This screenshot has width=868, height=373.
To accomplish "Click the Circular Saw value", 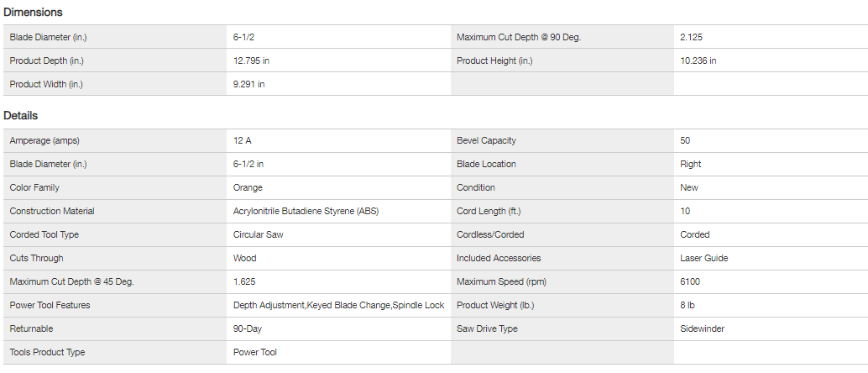I will pyautogui.click(x=258, y=234).
